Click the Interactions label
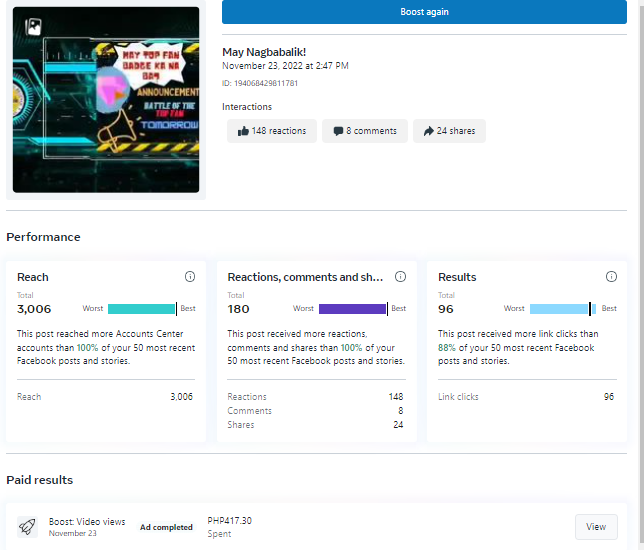Viewport: 644px width, 550px height. [x=247, y=107]
